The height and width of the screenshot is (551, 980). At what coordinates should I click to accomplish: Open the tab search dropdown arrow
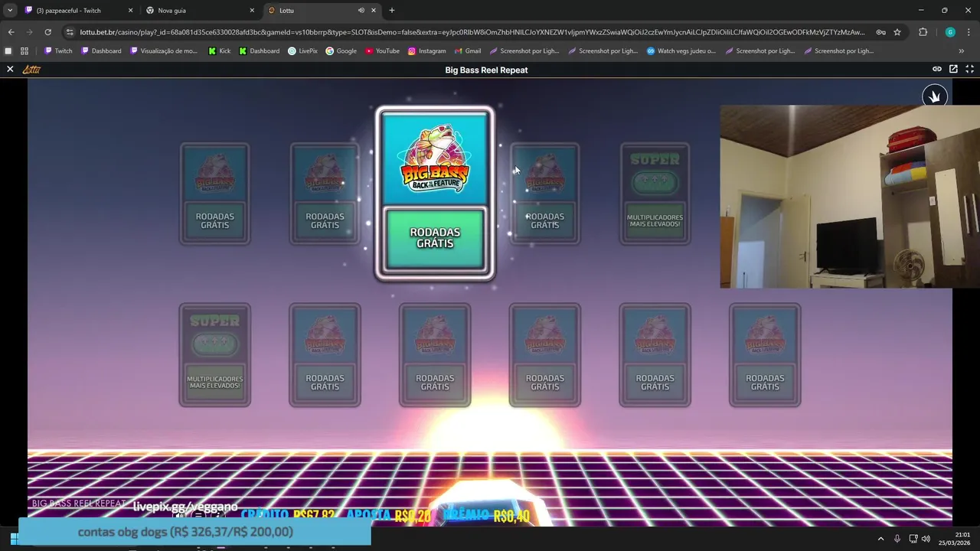click(x=10, y=11)
